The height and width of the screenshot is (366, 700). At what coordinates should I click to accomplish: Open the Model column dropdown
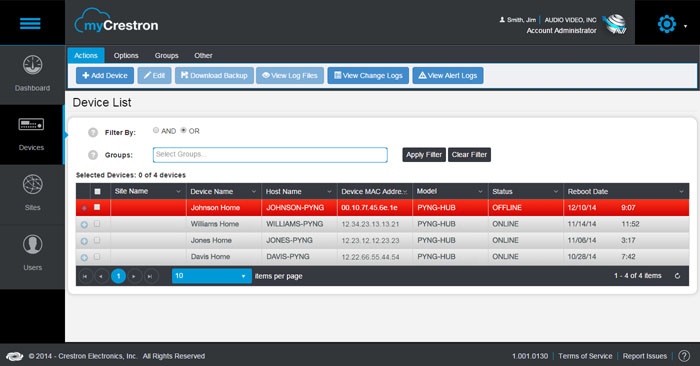point(480,191)
